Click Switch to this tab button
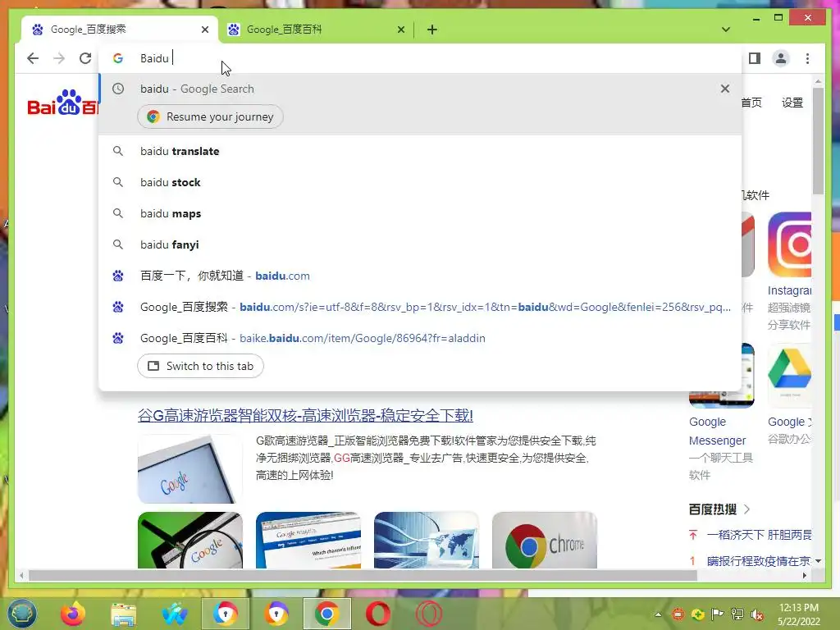Viewport: 840px width, 630px height. 200,366
